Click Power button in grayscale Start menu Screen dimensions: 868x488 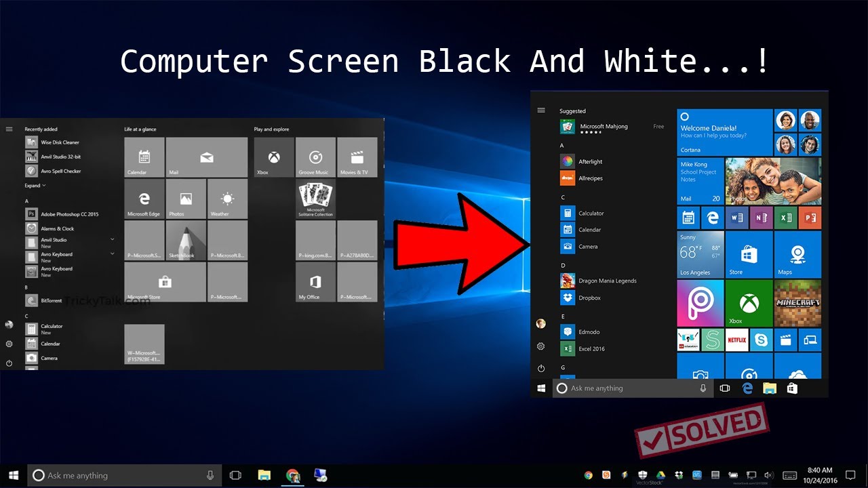(x=9, y=363)
